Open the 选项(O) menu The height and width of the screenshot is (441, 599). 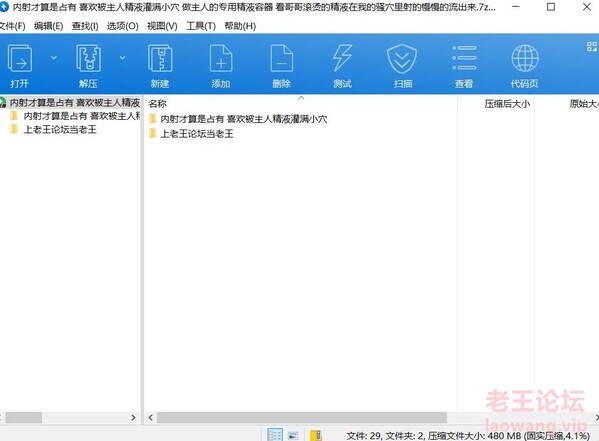point(122,26)
